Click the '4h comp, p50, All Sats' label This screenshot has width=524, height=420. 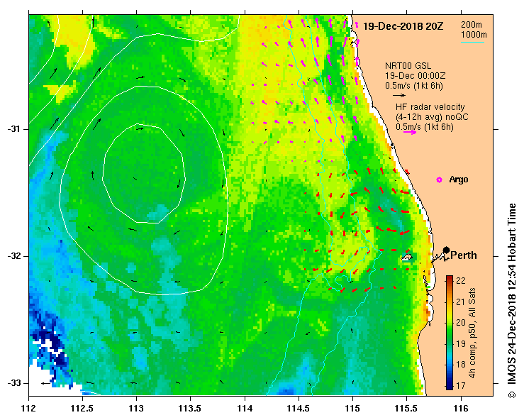tap(472, 333)
